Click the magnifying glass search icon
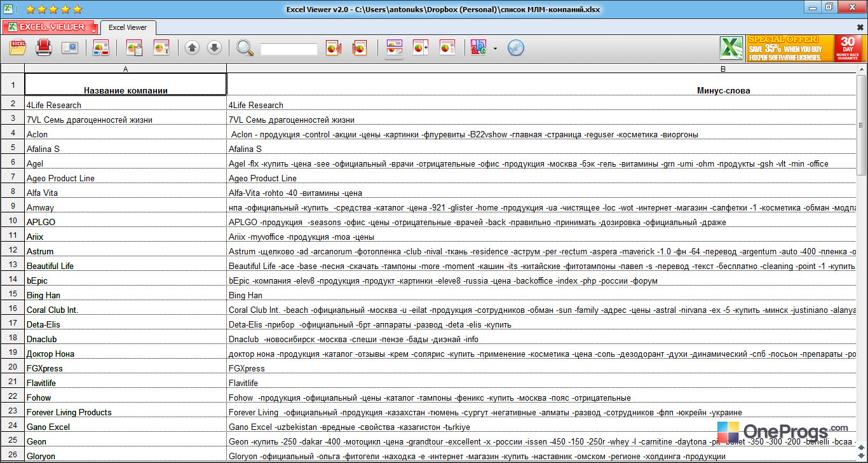The image size is (868, 463). (x=245, y=48)
